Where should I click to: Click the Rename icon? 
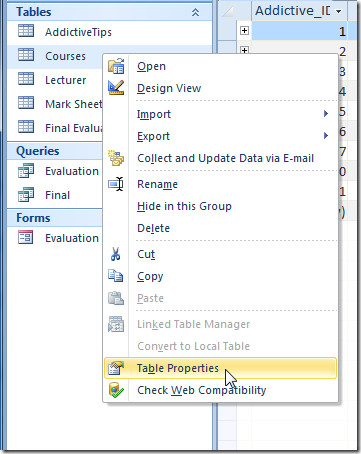(116, 184)
